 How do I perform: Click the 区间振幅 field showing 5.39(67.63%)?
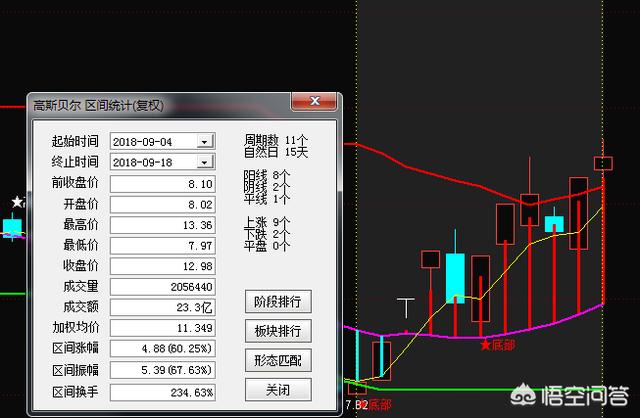click(x=162, y=370)
